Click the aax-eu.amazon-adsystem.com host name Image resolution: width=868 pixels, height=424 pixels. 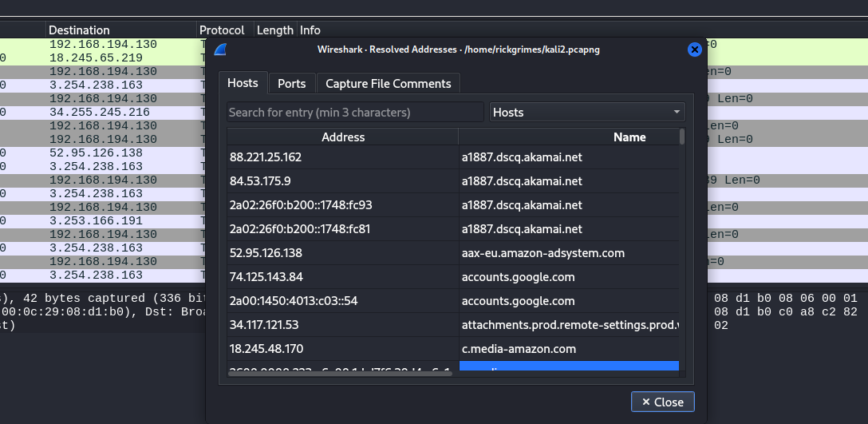[x=542, y=253]
